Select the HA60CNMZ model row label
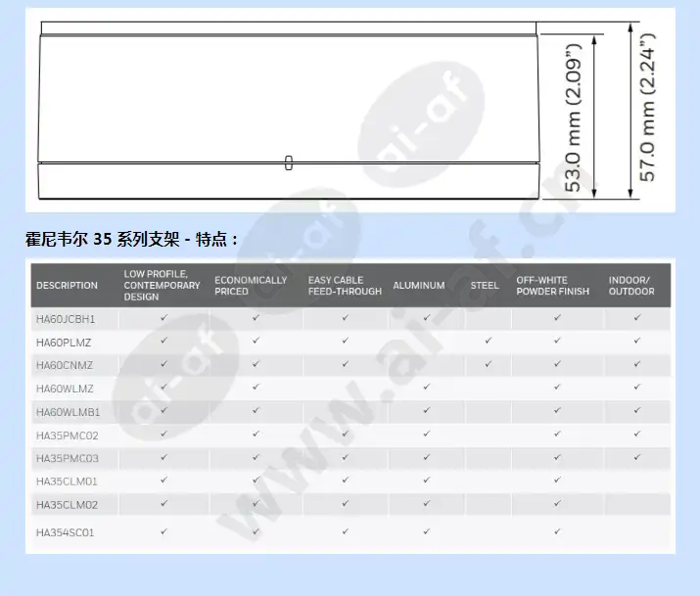Screen dimensions: 700x596 (65, 365)
